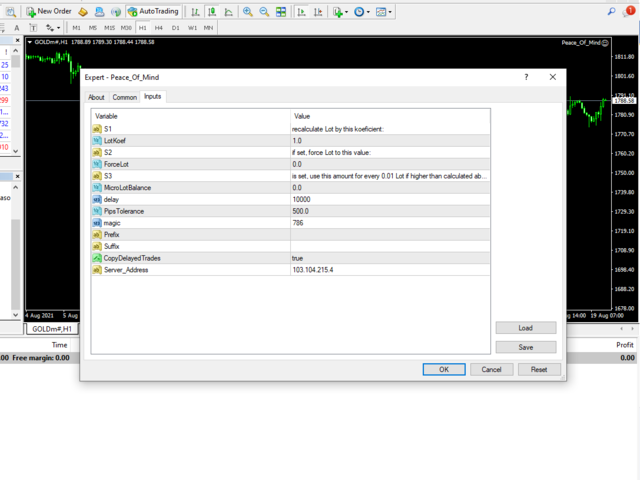640x480 pixels.
Task: Click the Reset button
Action: (539, 369)
